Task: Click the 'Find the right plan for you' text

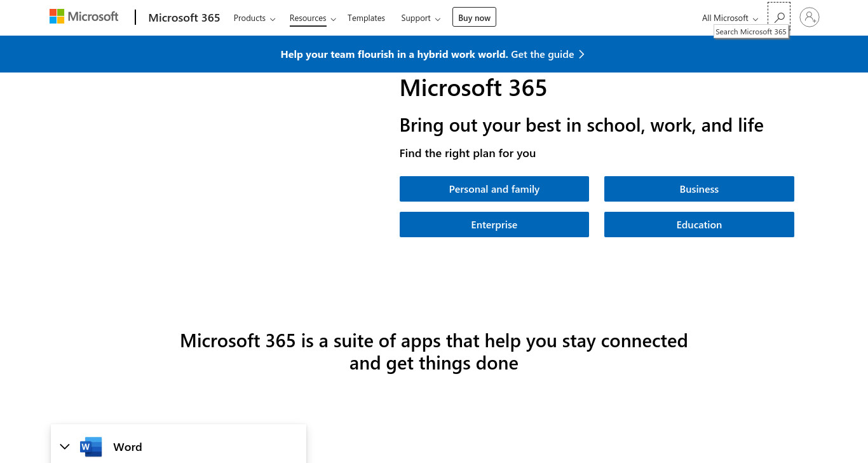Action: tap(468, 153)
